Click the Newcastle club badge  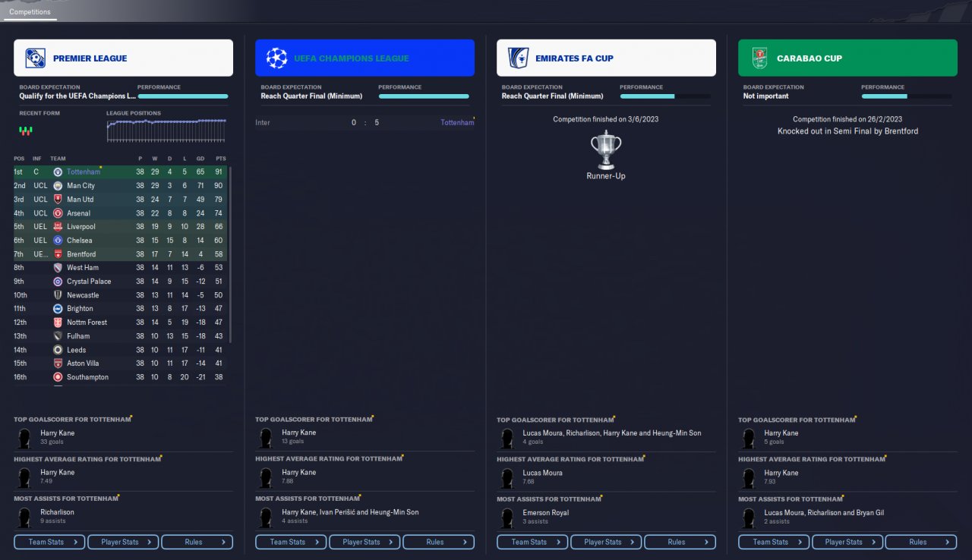click(58, 295)
